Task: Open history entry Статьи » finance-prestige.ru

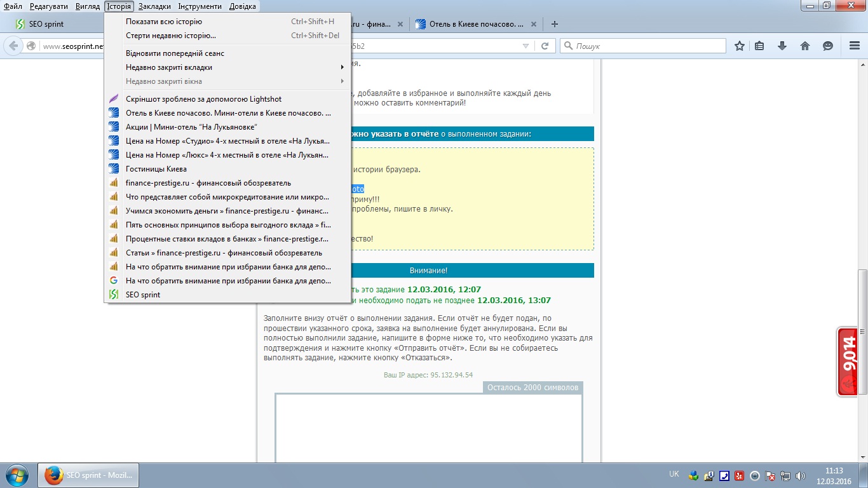Action: pyautogui.click(x=227, y=253)
